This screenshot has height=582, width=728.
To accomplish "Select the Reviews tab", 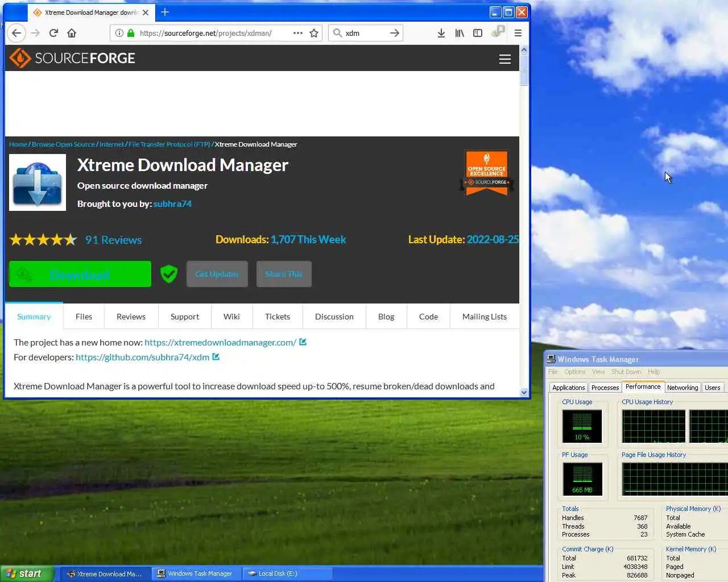I will 131,317.
